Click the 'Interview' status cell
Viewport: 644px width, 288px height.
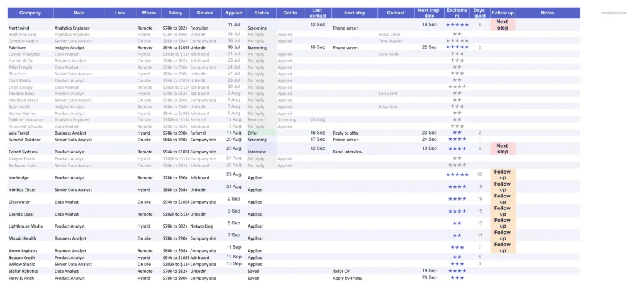[262, 149]
